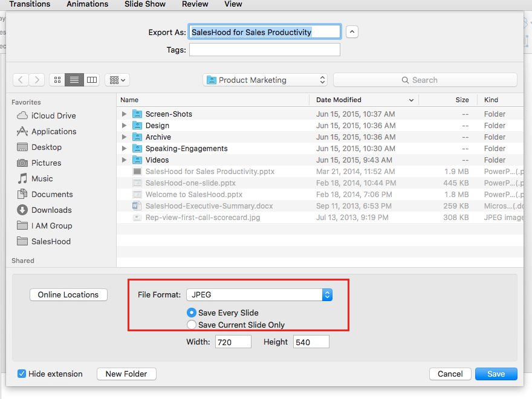This screenshot has height=399, width=532.
Task: Sort by the Kind column header
Action: [x=501, y=100]
